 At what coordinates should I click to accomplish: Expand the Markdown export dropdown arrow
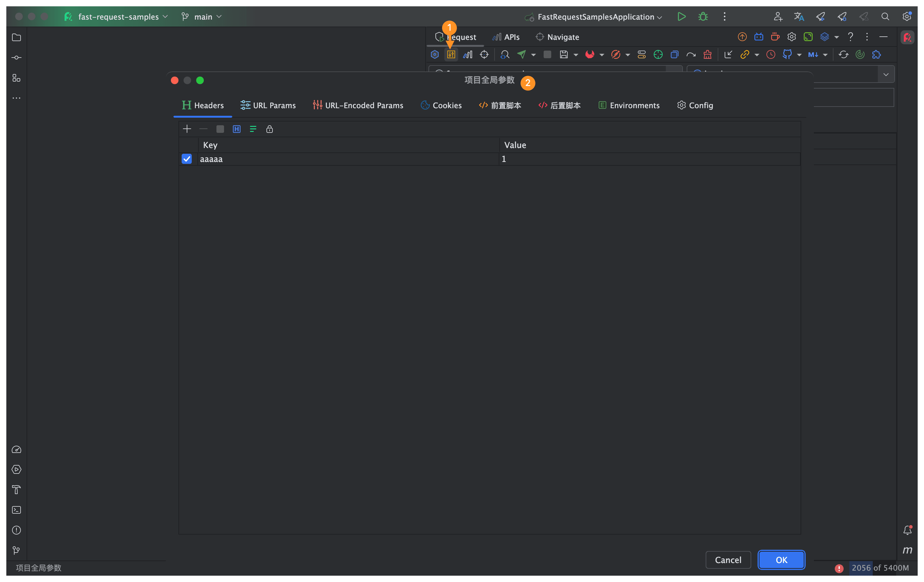tap(825, 55)
